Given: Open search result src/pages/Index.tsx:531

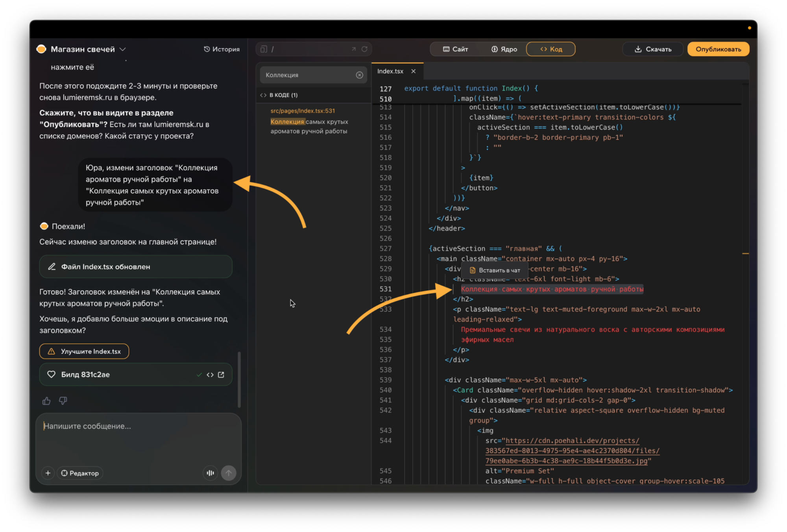Looking at the screenshot, I should coord(302,111).
